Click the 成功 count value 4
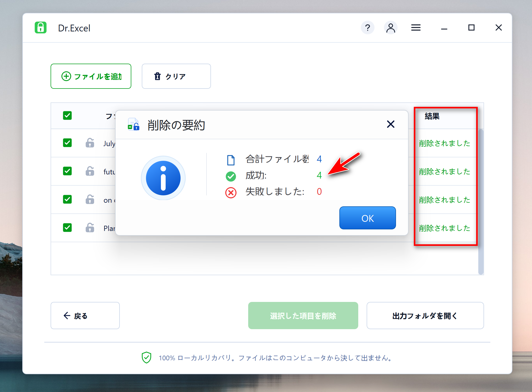Viewport: 532px width, 392px height. coord(319,175)
